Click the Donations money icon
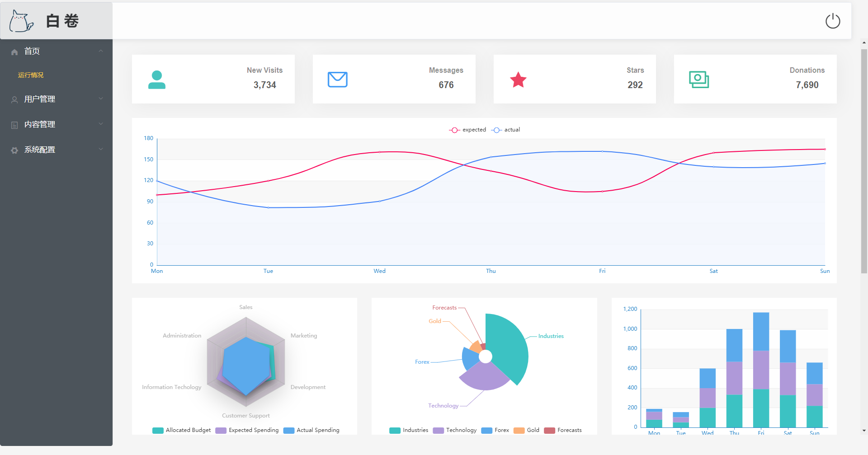 [699, 80]
